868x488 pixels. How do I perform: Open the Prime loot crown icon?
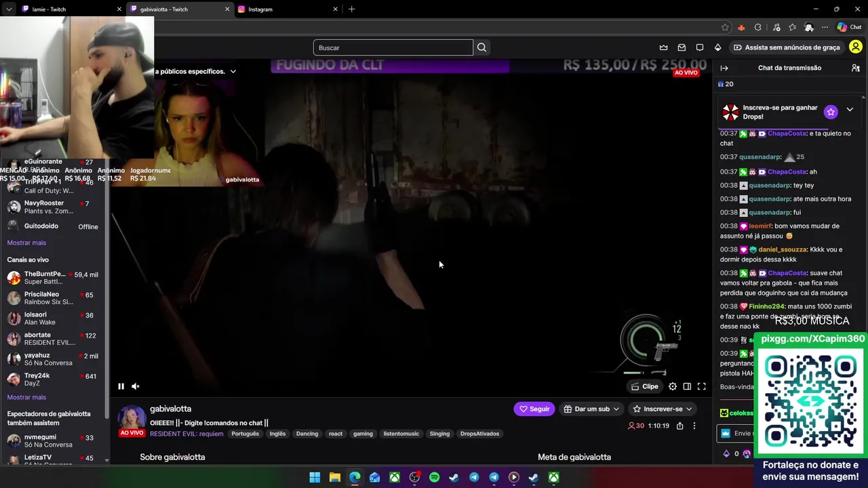coord(664,47)
